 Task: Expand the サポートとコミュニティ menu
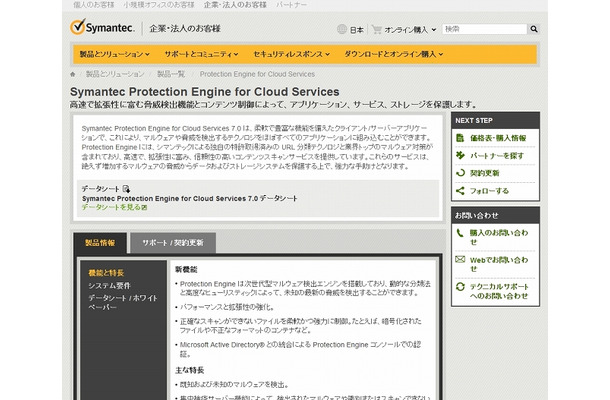(202, 54)
